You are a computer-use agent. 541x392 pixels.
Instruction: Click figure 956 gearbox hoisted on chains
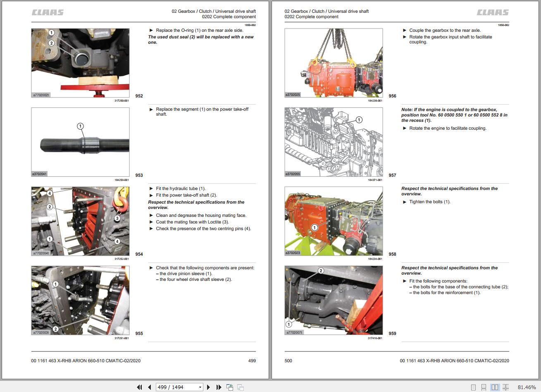point(334,63)
